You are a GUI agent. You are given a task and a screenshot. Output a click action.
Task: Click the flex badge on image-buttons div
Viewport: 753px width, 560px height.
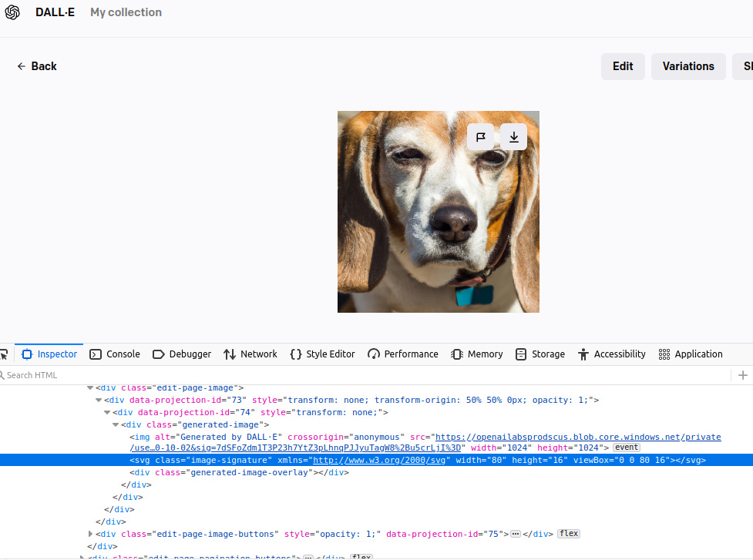[569, 534]
